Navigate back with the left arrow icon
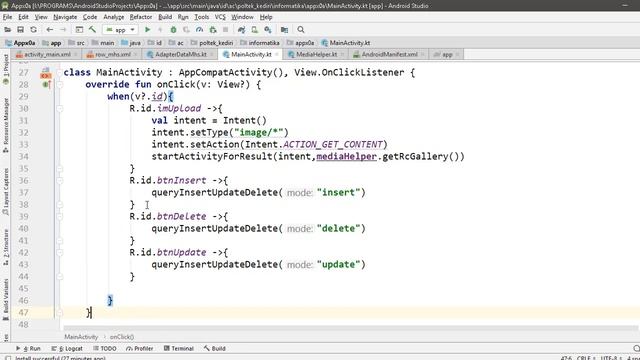 coord(50,30)
